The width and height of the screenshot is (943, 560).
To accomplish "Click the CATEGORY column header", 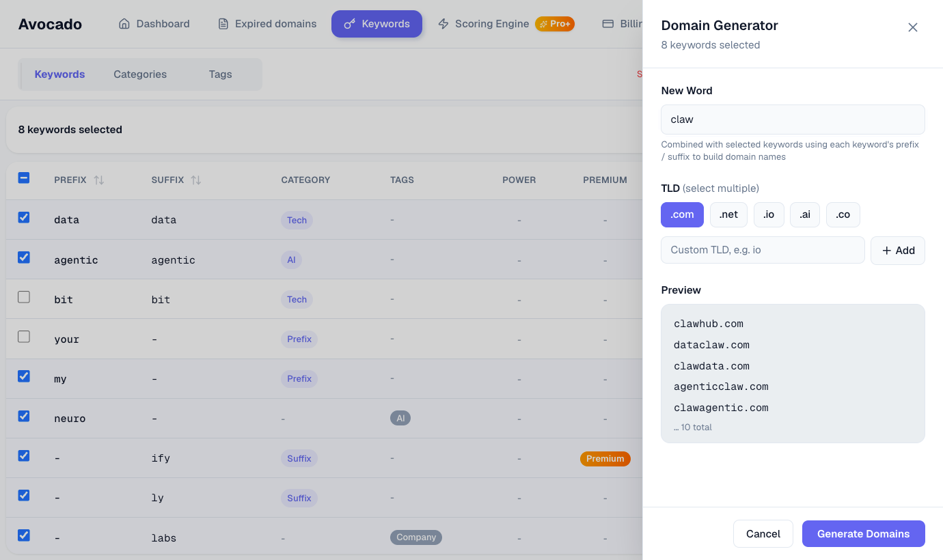I will (x=305, y=180).
